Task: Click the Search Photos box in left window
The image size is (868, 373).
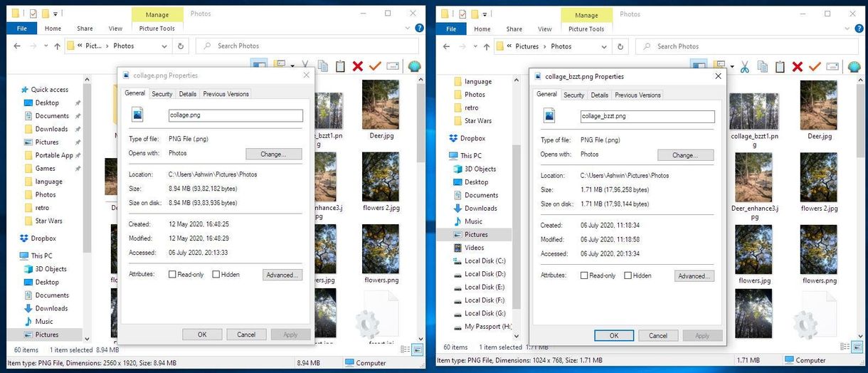Action: click(x=308, y=46)
